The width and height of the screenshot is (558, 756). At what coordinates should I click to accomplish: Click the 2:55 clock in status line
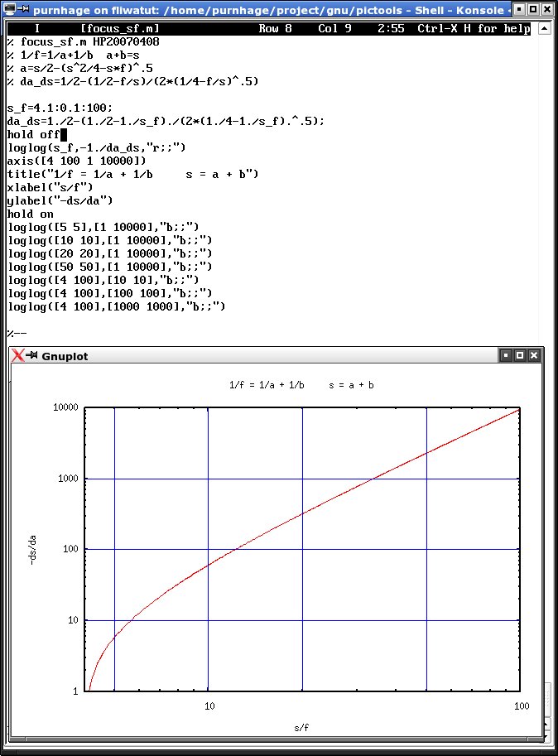(x=391, y=29)
